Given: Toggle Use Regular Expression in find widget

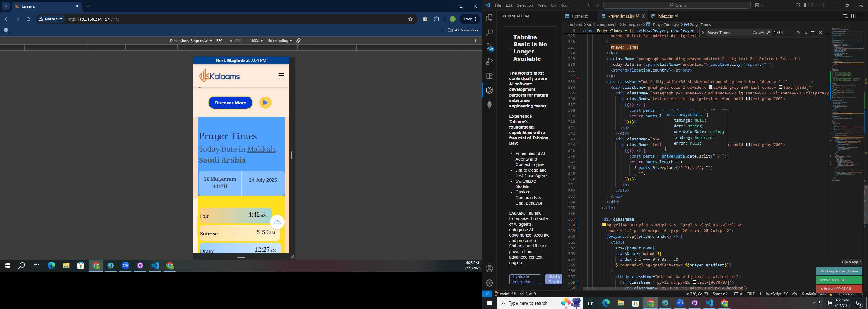Looking at the screenshot, I should pyautogui.click(x=769, y=33).
